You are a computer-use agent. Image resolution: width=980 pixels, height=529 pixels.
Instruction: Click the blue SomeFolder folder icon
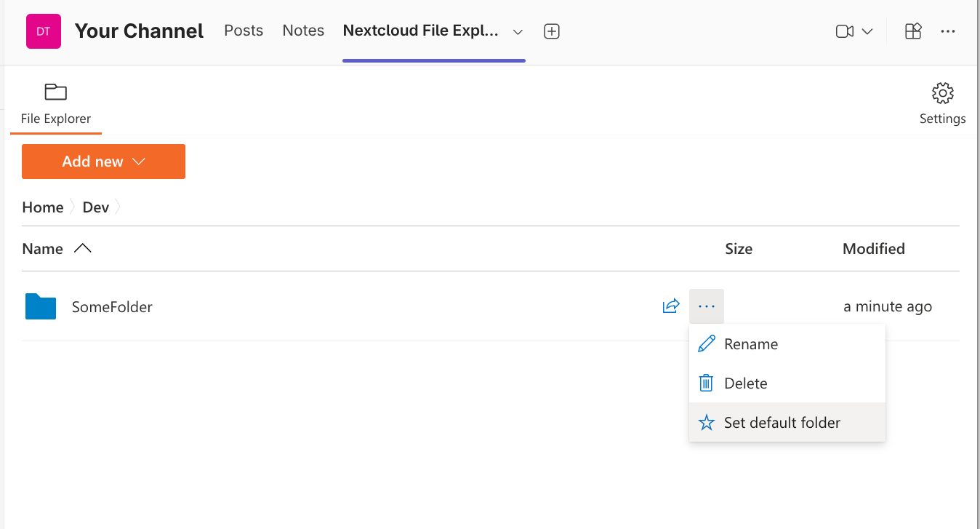click(x=41, y=306)
